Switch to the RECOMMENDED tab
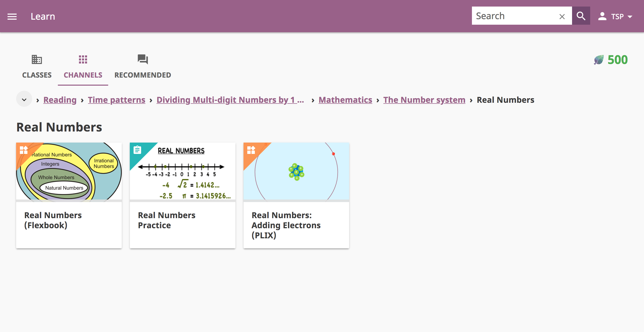This screenshot has height=332, width=644. pos(143,75)
